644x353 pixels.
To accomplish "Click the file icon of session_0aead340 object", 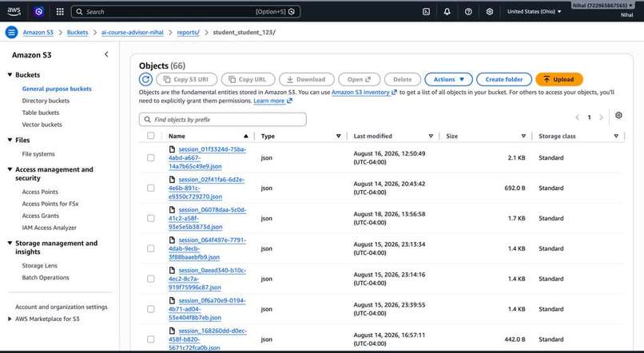I will (x=172, y=270).
